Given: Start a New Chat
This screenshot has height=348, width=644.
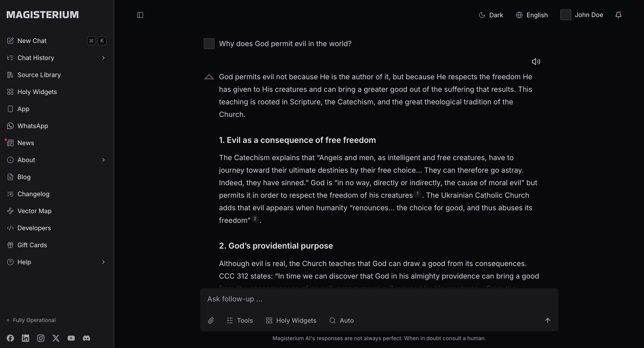Looking at the screenshot, I should coord(32,41).
